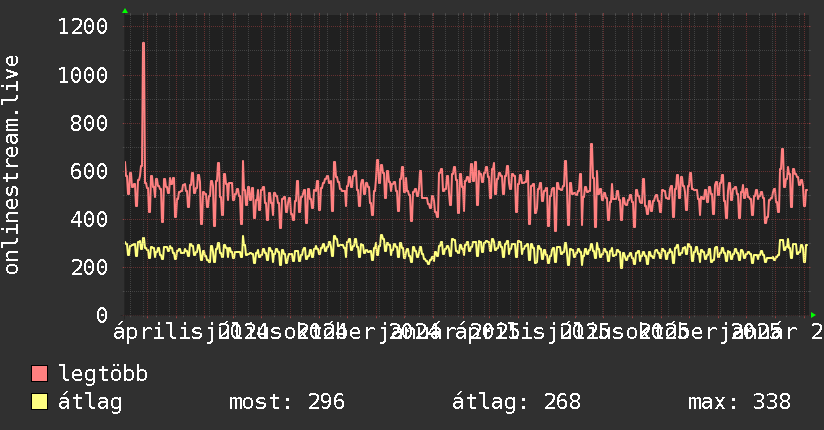
Task: Click the onlinestream.live vertical axis title
Action: (12, 165)
